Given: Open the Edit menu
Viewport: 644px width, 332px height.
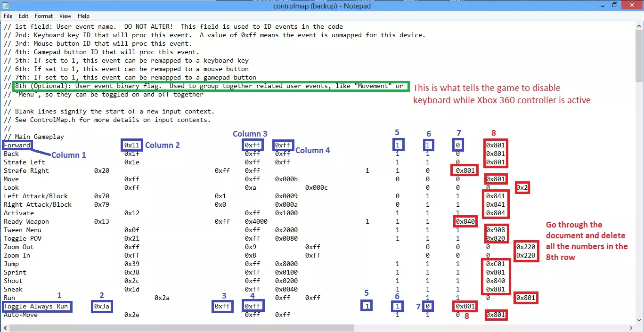Looking at the screenshot, I should pyautogui.click(x=24, y=16).
